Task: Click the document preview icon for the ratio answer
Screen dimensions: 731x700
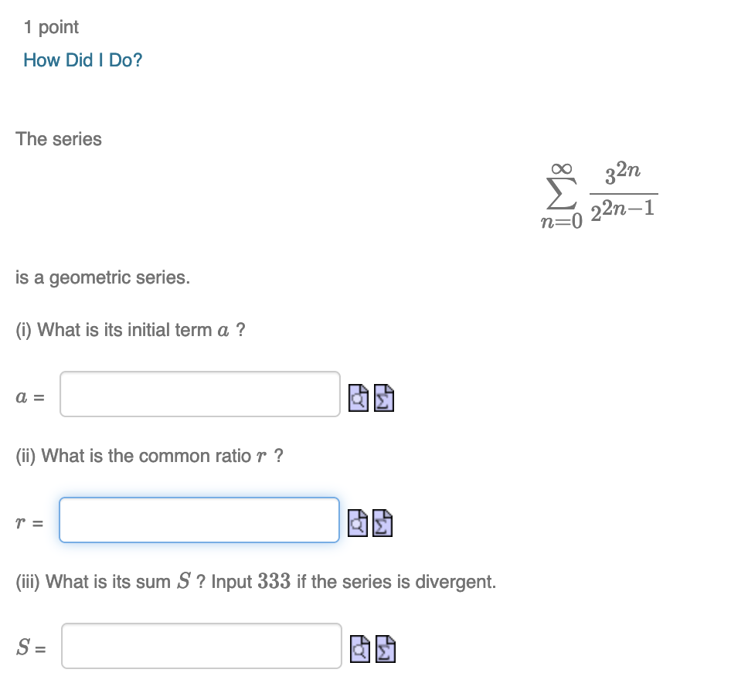Action: 356,524
